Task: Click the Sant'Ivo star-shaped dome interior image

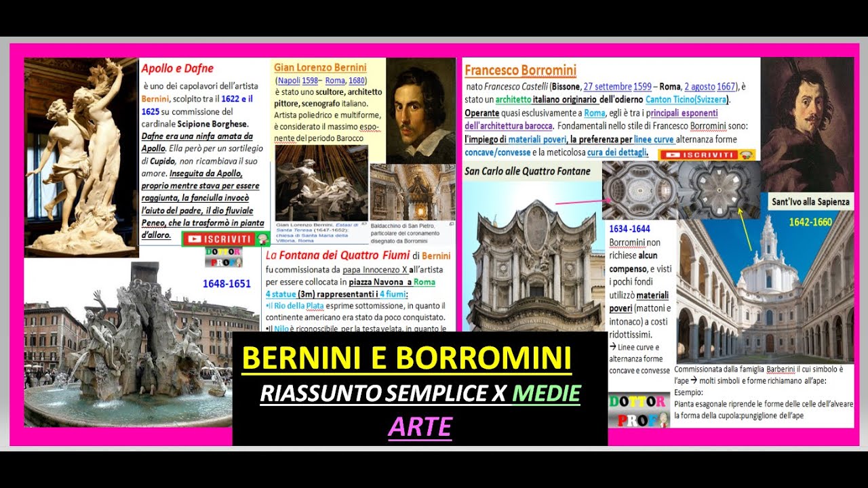Action: pyautogui.click(x=718, y=190)
